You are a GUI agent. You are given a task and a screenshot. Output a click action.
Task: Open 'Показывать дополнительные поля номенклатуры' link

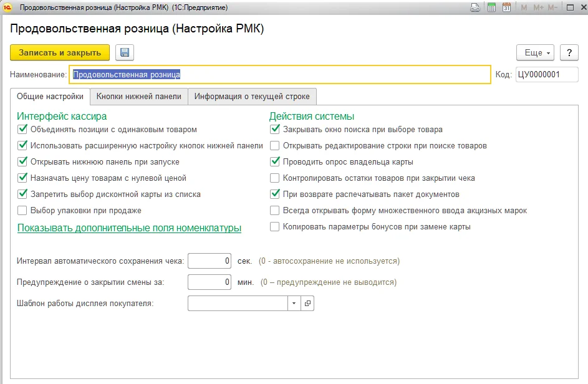coord(129,228)
